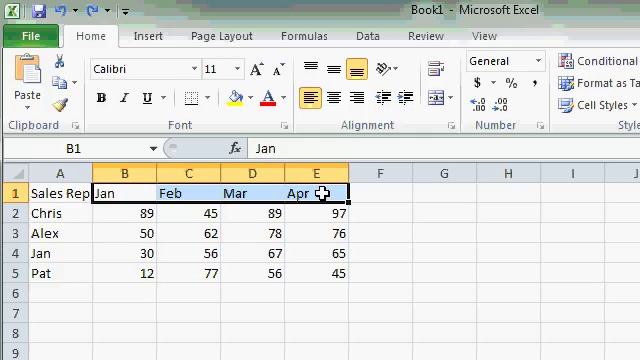The width and height of the screenshot is (640, 360).
Task: Click the Wrap Text icon
Action: pyautogui.click(x=436, y=69)
